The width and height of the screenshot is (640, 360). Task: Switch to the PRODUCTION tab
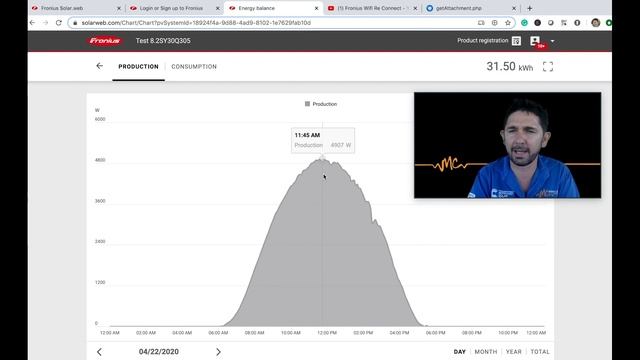[x=138, y=67]
